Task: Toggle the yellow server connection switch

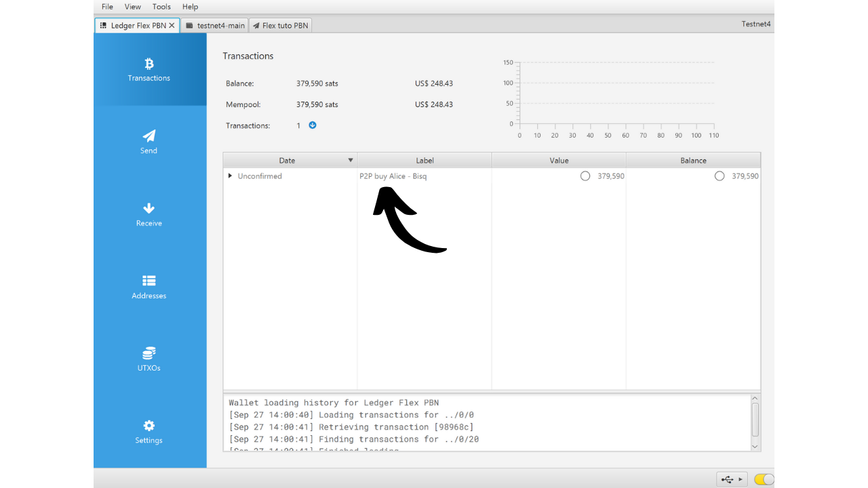Action: click(x=764, y=479)
